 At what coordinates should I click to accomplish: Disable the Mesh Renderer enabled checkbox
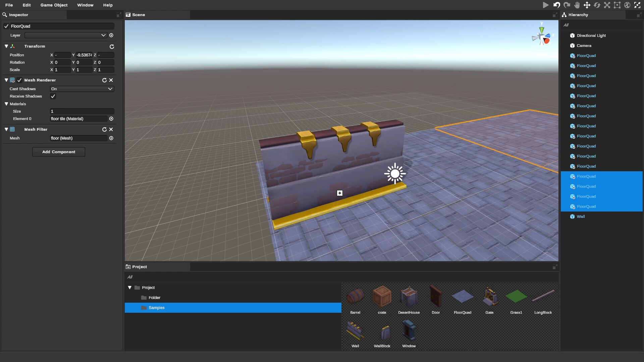coord(19,80)
